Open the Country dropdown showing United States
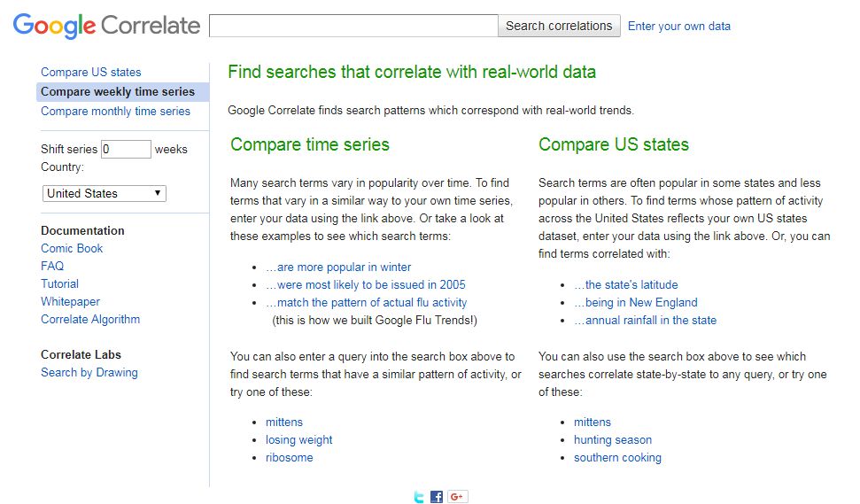Screen dimensions: 860x504 [x=105, y=193]
